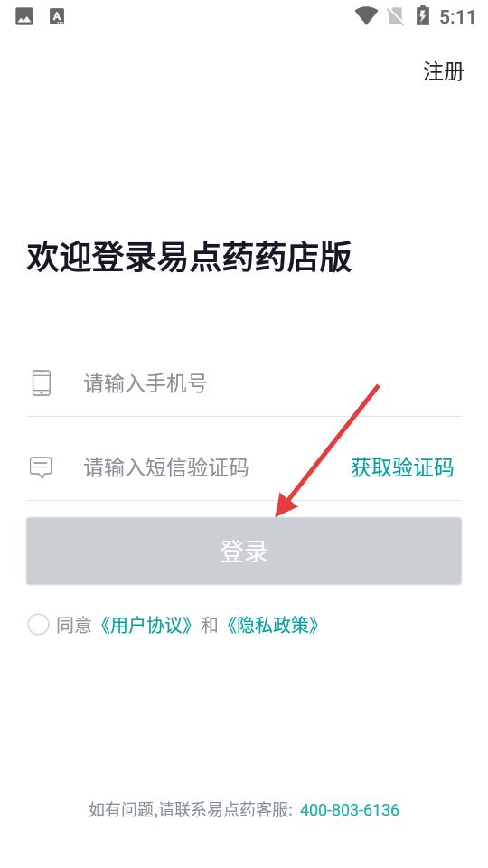
Task: Request code via 获取验证码
Action: [402, 467]
